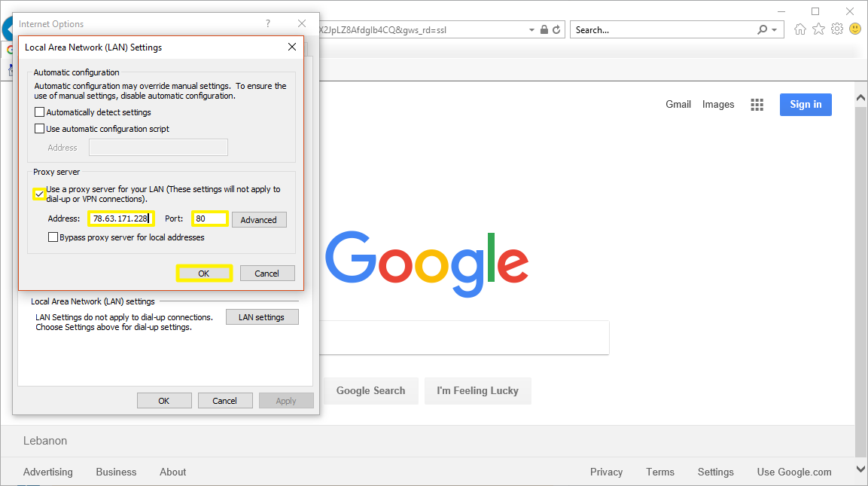Click I'm Feeling Lucky button

coord(478,391)
